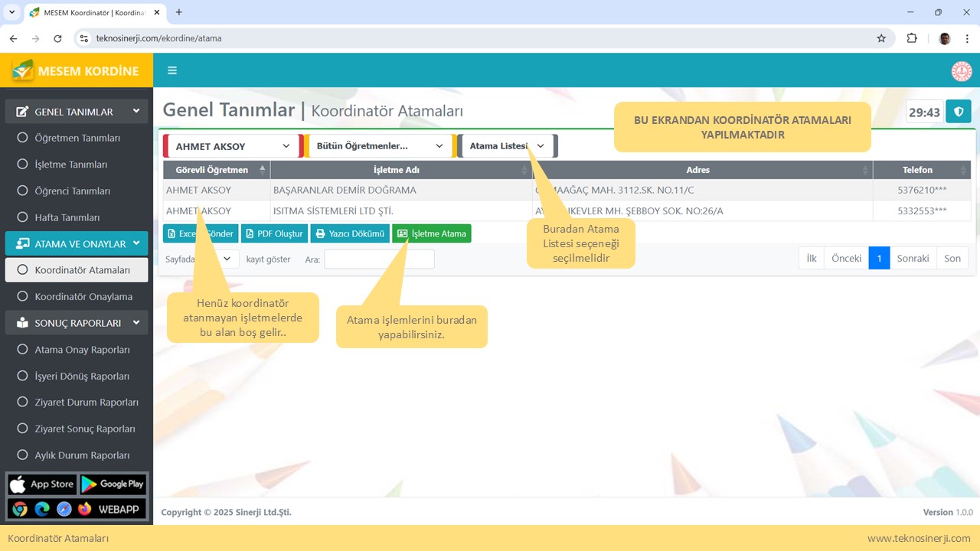This screenshot has width=980, height=551.
Task: Bookmark this page with the star icon
Action: [x=881, y=38]
